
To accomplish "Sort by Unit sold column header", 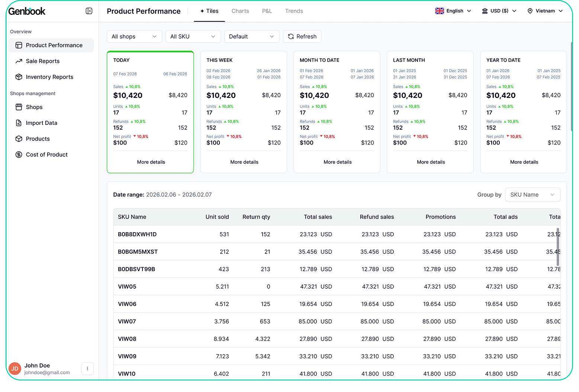I will tap(217, 217).
